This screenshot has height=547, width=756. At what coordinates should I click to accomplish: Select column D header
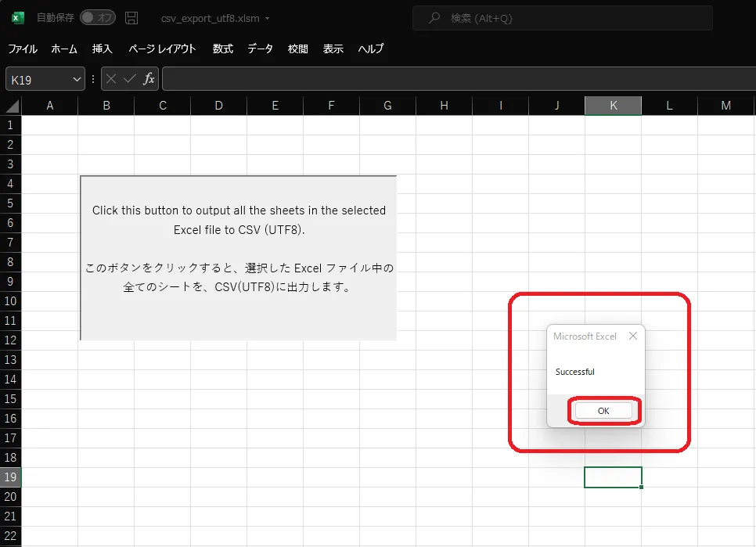tap(218, 106)
